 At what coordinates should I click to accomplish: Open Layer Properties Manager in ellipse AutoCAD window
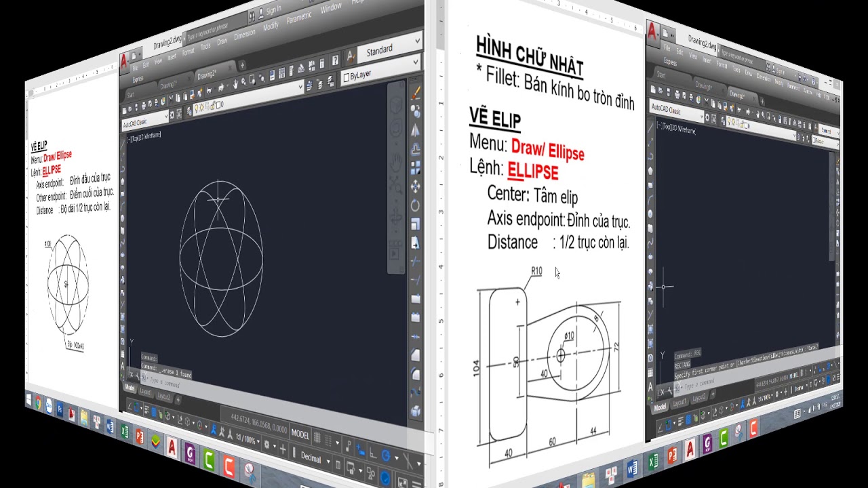[x=189, y=112]
